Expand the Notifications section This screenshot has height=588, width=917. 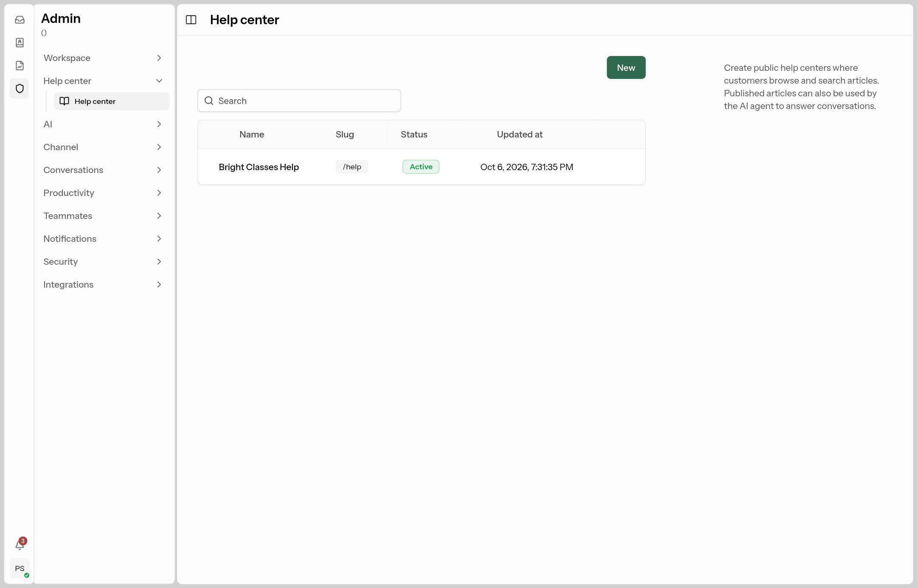103,238
